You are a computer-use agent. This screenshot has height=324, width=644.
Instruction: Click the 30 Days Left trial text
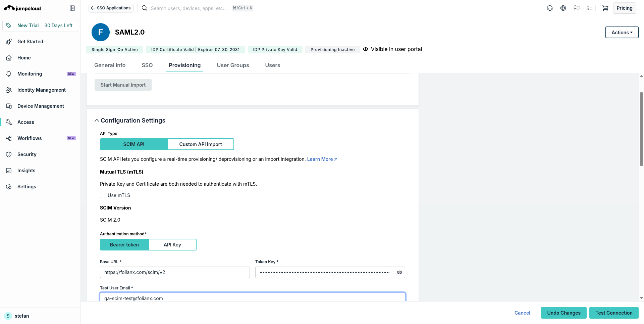click(58, 26)
